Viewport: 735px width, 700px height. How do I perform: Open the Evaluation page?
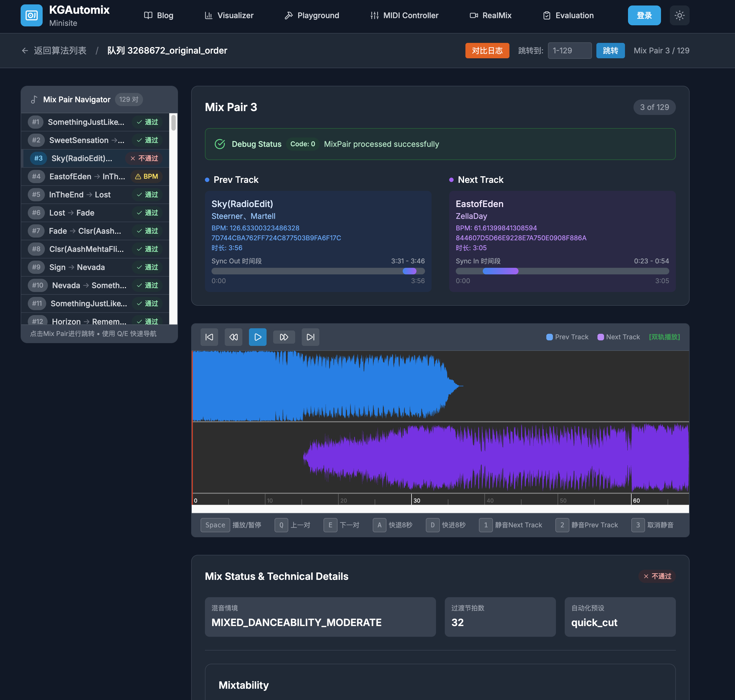click(x=568, y=15)
